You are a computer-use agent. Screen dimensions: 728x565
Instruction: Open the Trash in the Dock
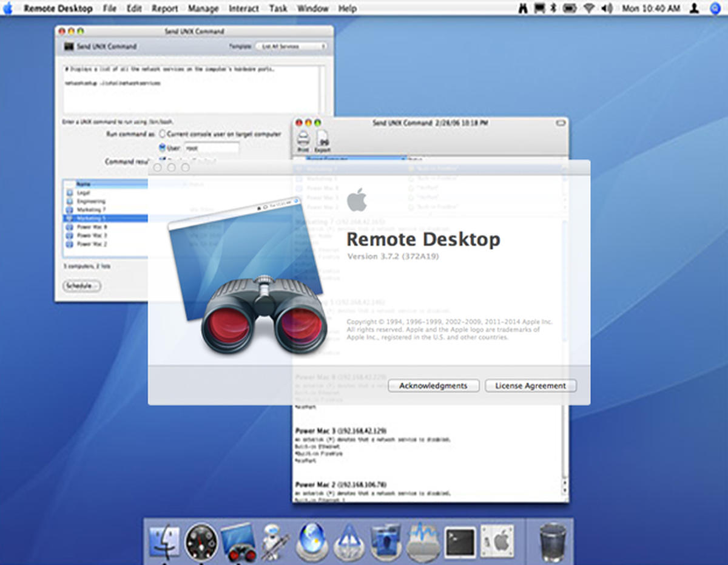pyautogui.click(x=552, y=541)
